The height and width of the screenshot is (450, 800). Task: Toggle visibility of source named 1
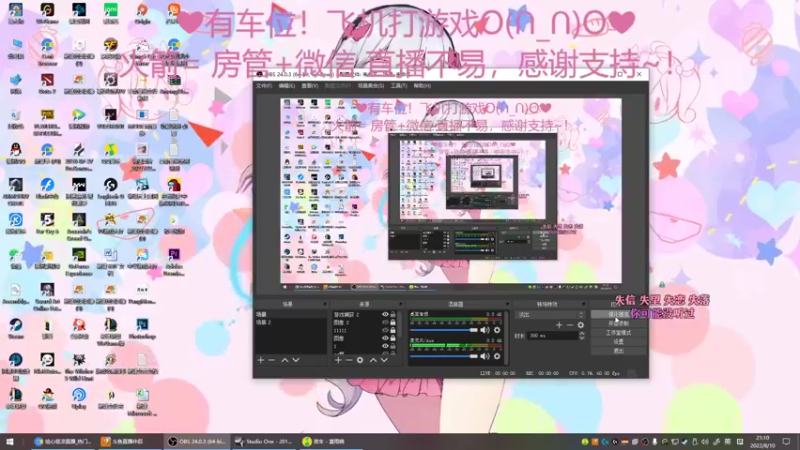[385, 346]
